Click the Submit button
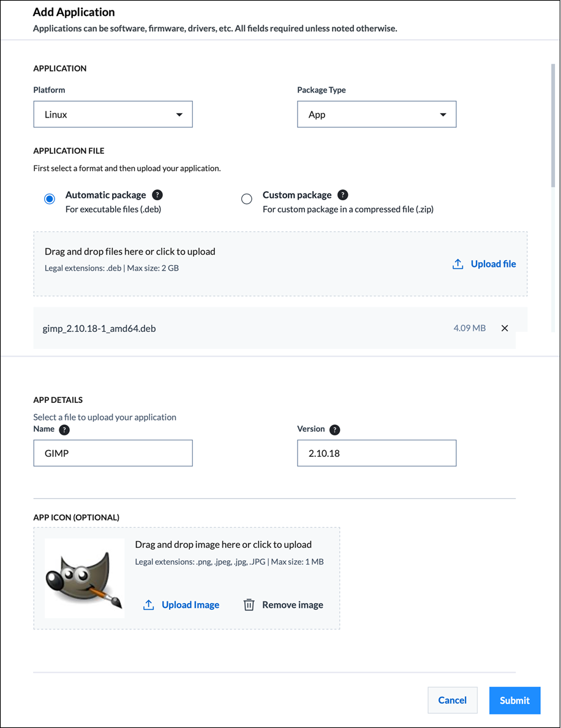 click(514, 700)
